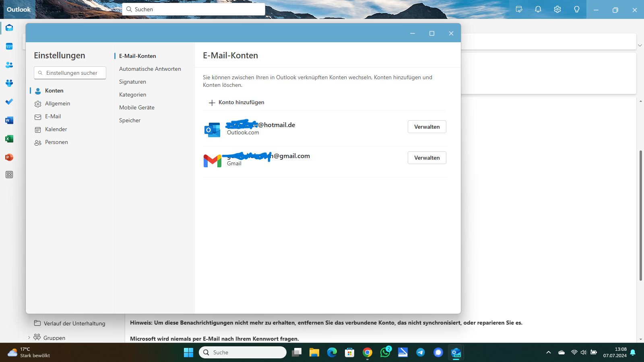Click Verwalten for the gmail.com account
Image resolution: width=644 pixels, height=362 pixels.
[427, 158]
